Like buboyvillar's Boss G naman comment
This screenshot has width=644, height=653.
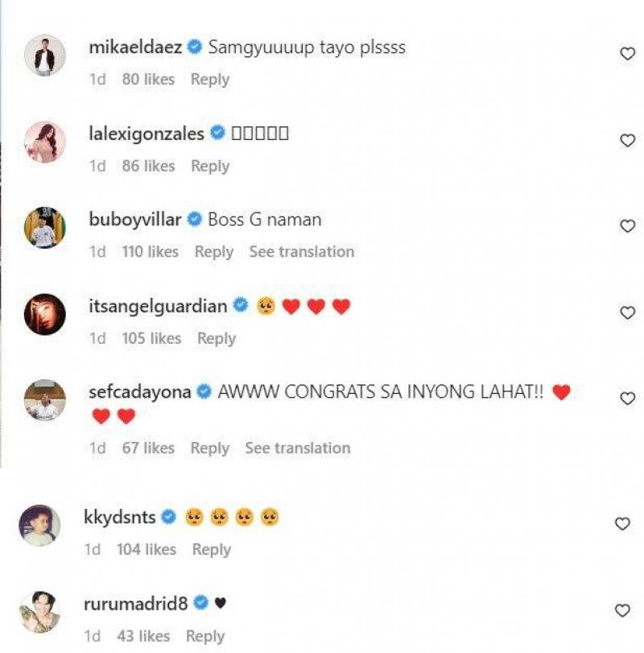pos(627,225)
